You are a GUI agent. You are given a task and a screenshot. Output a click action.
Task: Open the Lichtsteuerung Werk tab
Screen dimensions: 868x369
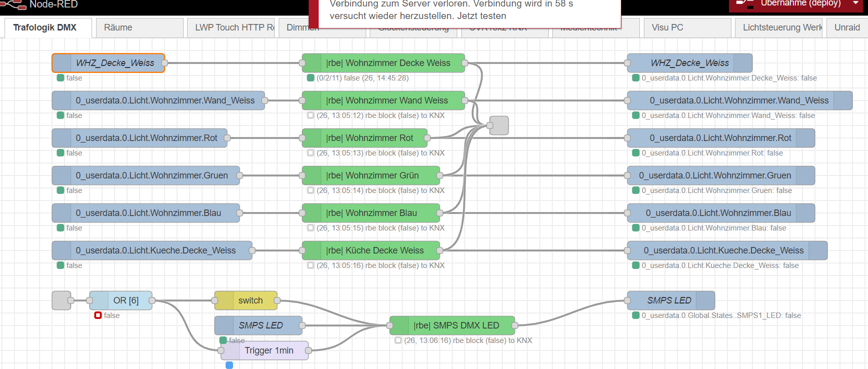tap(779, 27)
